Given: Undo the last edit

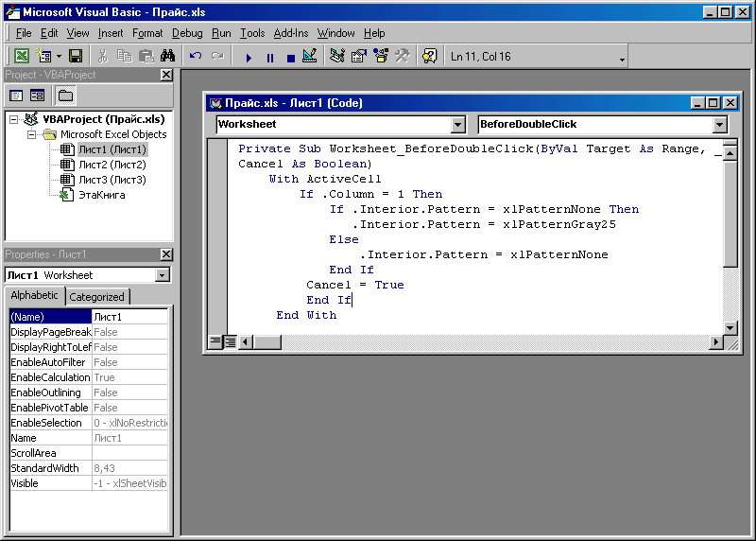Looking at the screenshot, I should coord(196,56).
